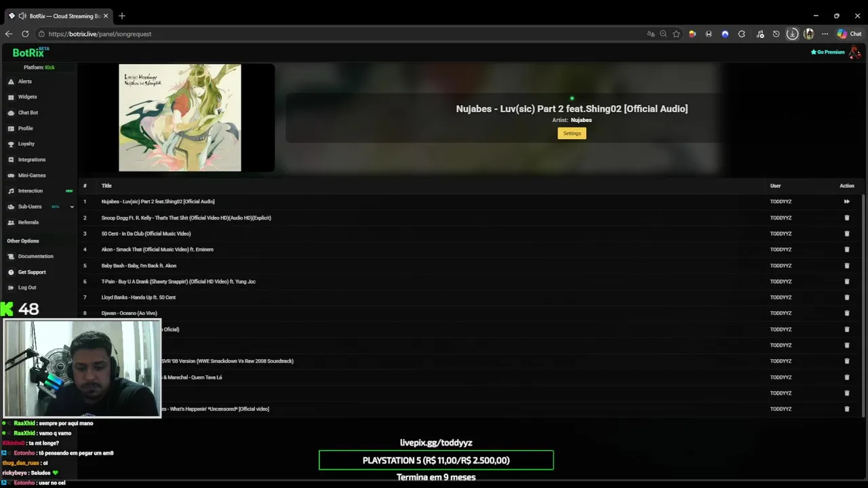Open the browser Downloads icon
Viewport: 868px width, 488px height.
792,34
